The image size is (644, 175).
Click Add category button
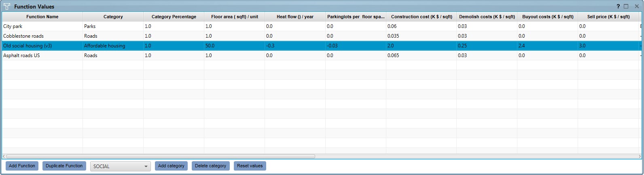click(171, 166)
